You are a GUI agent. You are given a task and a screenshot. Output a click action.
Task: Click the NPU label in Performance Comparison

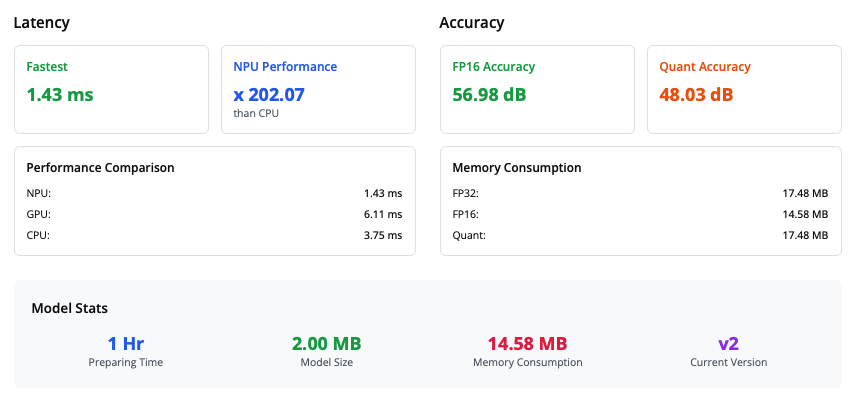click(38, 193)
